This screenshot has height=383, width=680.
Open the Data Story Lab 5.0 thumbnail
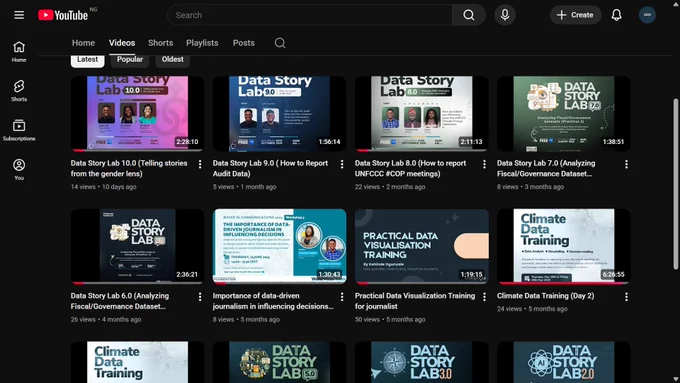(x=279, y=362)
